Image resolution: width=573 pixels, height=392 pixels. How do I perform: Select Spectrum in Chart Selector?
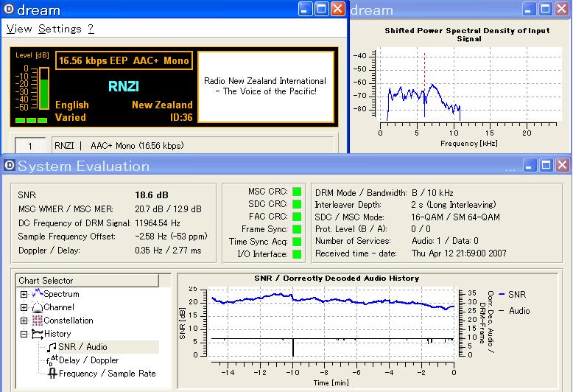point(61,294)
